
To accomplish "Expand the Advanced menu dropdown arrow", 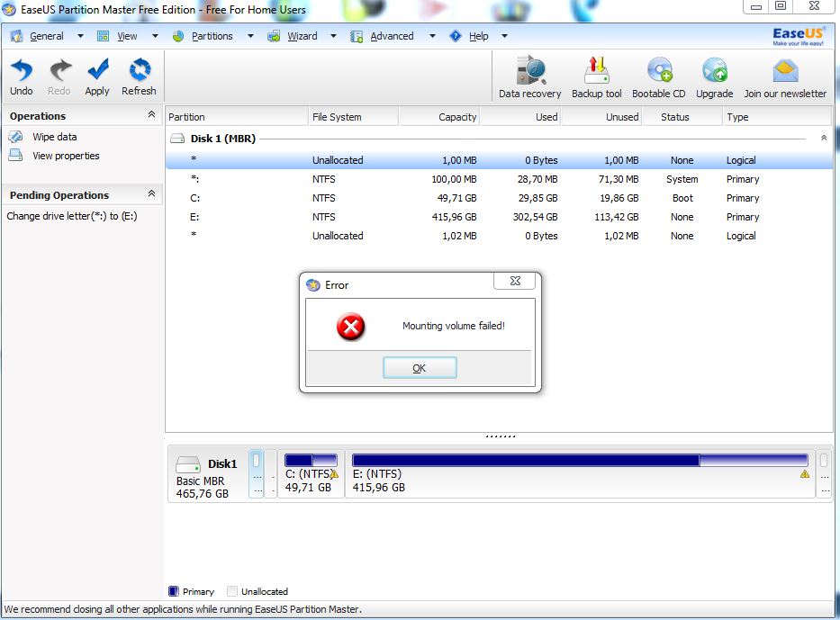I will pos(432,36).
